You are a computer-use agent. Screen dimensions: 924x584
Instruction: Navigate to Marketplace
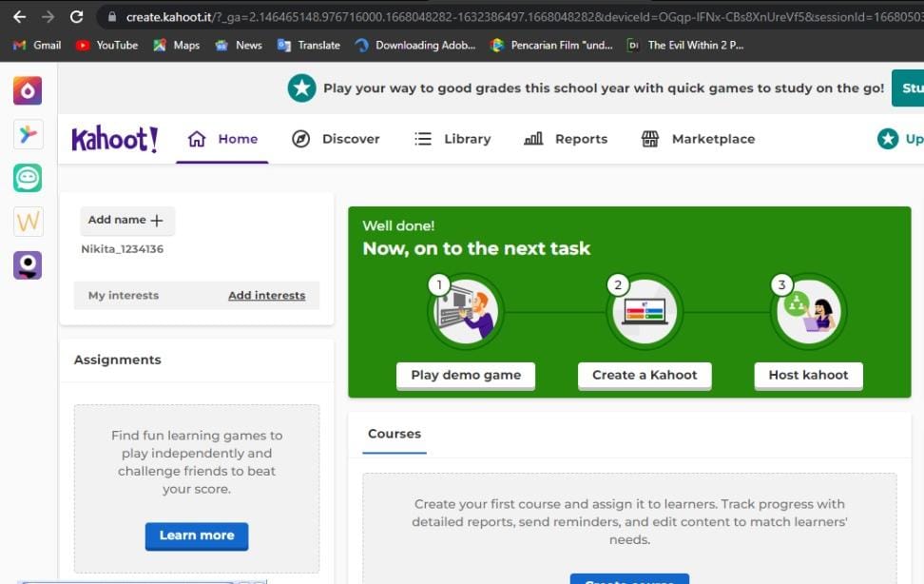click(698, 139)
